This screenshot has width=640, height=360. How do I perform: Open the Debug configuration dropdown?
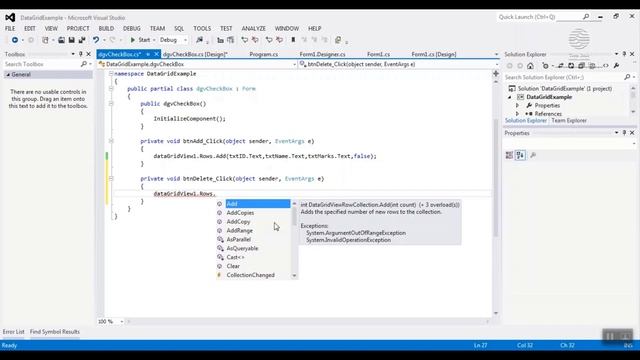[185, 40]
